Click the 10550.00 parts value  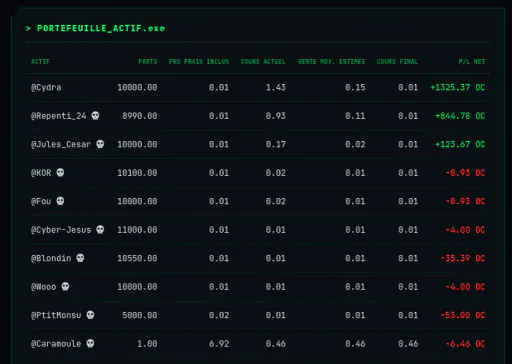[137, 258]
